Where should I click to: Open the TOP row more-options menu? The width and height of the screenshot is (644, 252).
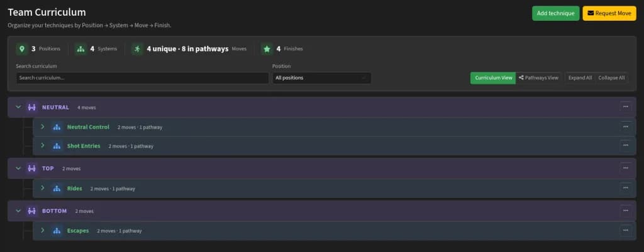click(x=626, y=168)
